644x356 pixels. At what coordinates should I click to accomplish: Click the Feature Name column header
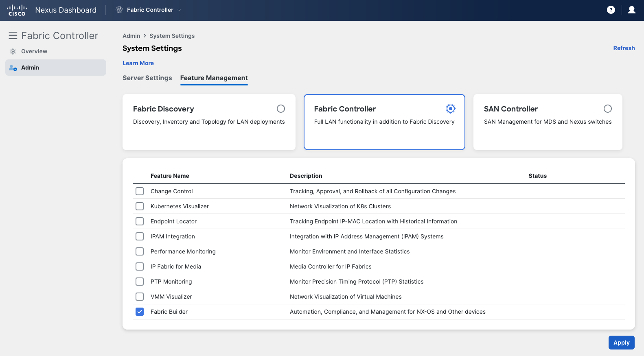tap(170, 176)
